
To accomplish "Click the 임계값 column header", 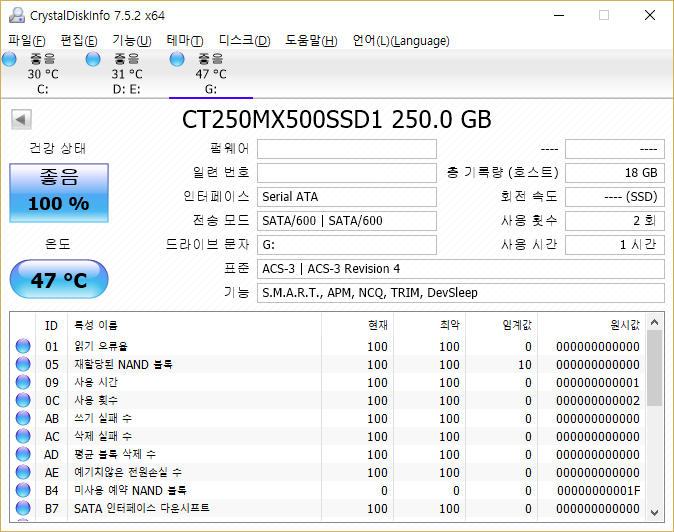I will pos(501,325).
